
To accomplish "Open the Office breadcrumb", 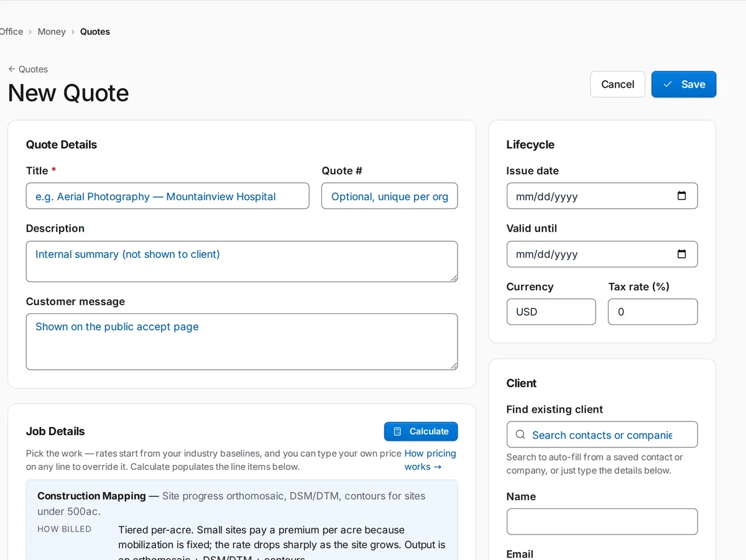I will (x=11, y=32).
